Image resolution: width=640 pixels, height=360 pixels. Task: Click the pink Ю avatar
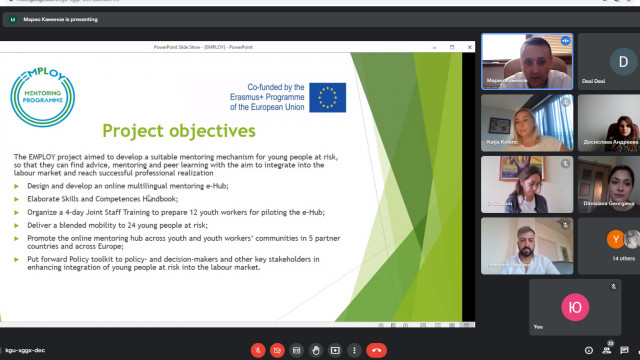click(575, 307)
